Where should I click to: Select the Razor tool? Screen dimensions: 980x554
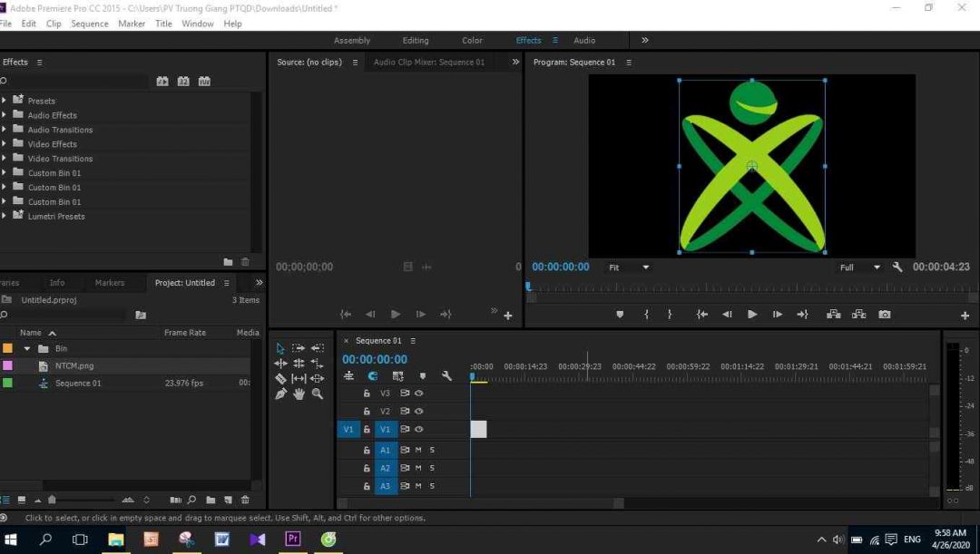click(x=280, y=378)
